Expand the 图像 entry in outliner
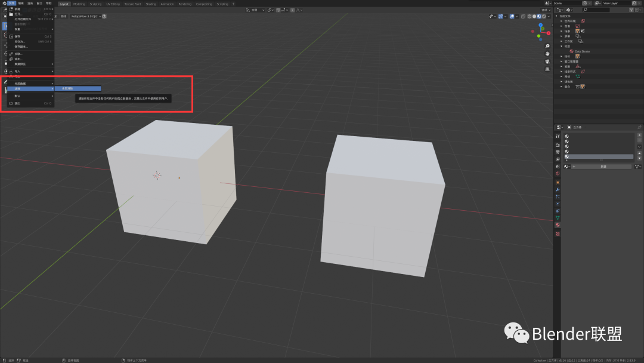Image resolution: width=644 pixels, height=363 pixels. coord(567,26)
